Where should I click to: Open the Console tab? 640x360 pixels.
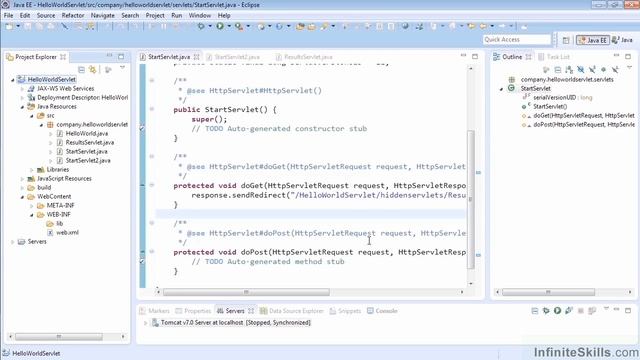(x=382, y=311)
